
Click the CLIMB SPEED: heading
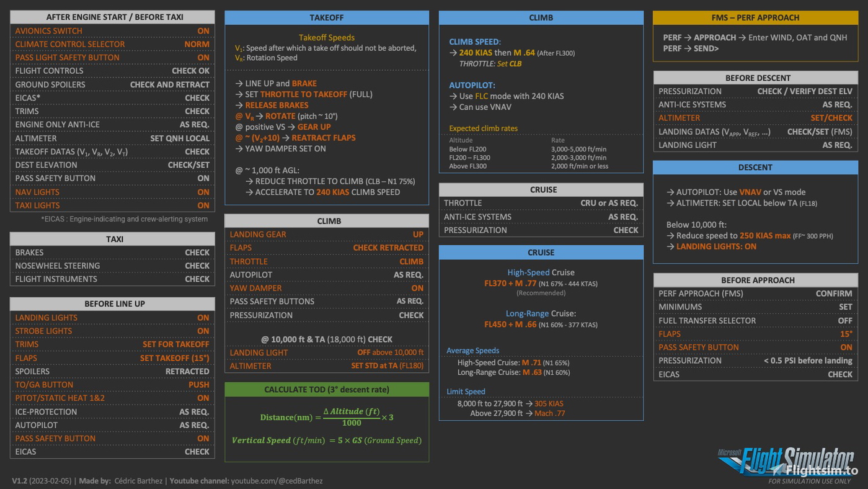475,42
